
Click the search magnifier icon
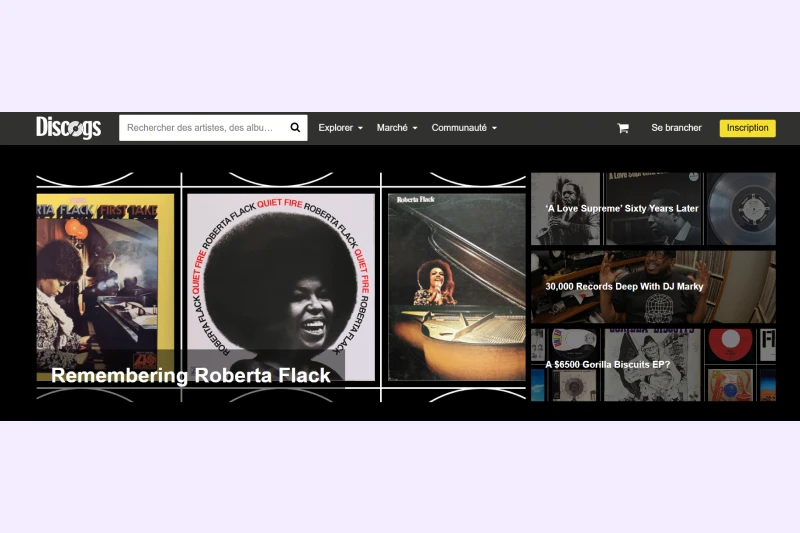(295, 128)
